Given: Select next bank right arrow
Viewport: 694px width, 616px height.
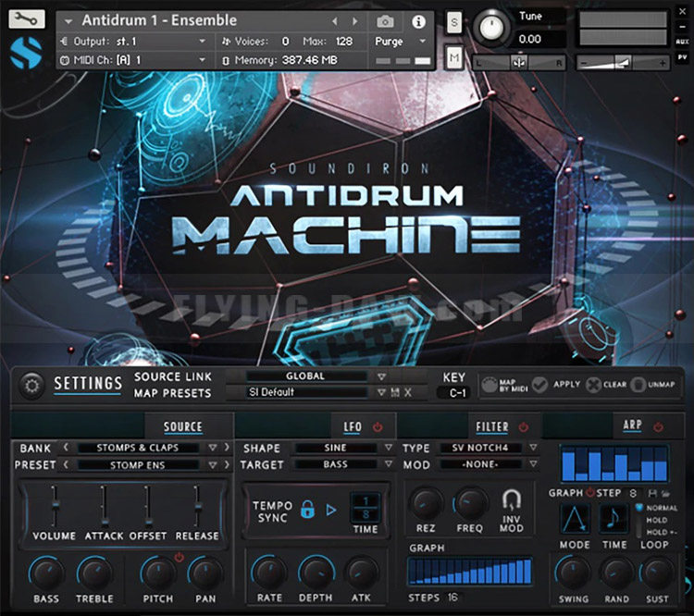Looking at the screenshot, I should 227,448.
